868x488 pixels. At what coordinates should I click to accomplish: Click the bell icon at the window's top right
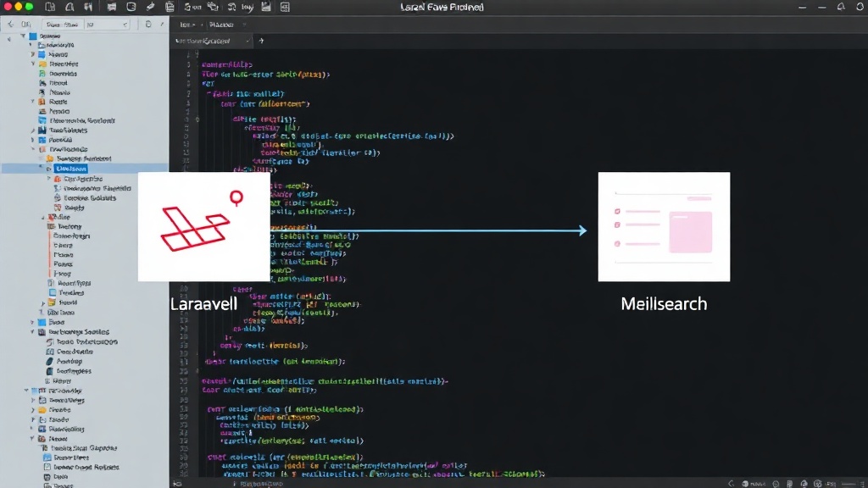pyautogui.click(x=841, y=7)
